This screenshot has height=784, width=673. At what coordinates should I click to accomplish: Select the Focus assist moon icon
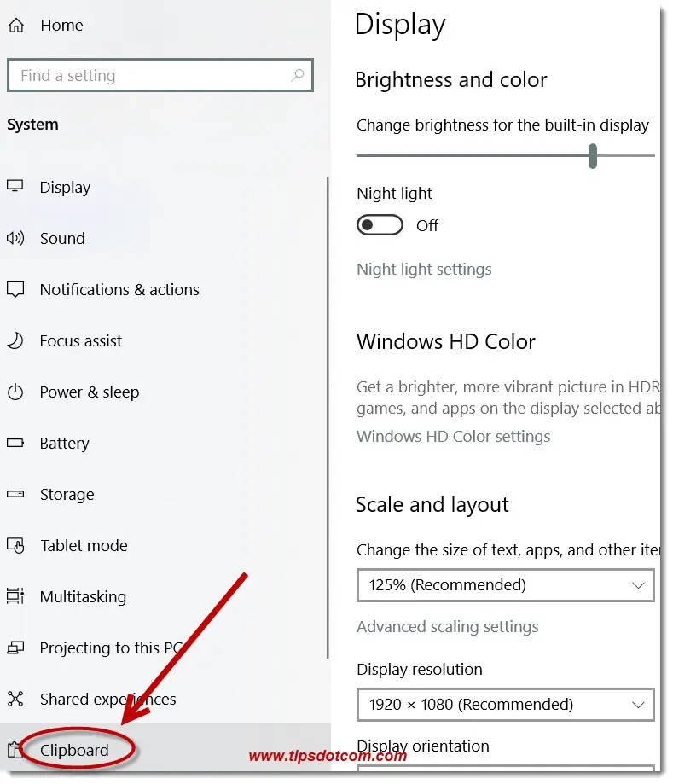pos(15,340)
